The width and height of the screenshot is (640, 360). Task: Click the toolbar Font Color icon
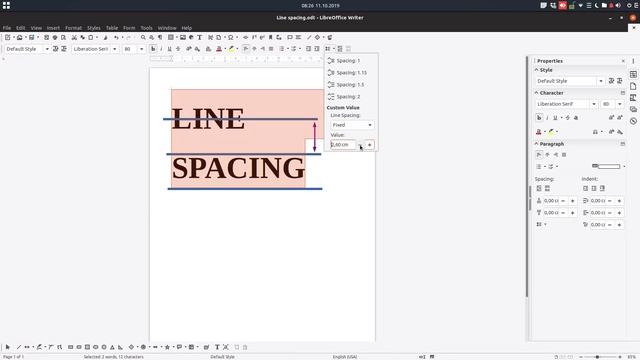click(219, 49)
